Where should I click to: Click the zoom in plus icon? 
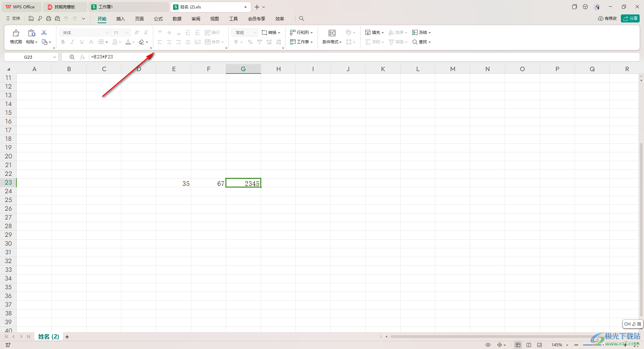pyautogui.click(x=626, y=345)
